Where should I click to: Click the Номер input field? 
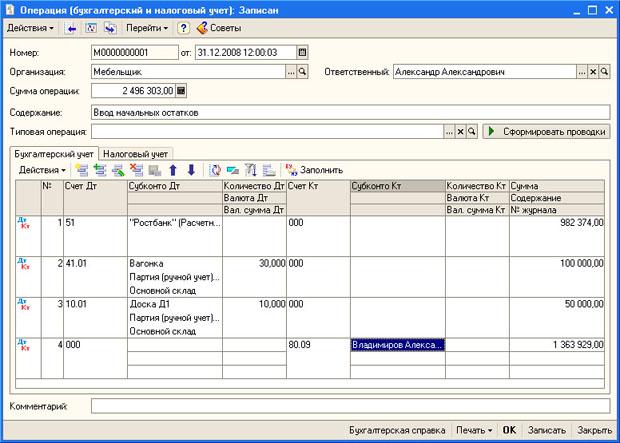135,53
